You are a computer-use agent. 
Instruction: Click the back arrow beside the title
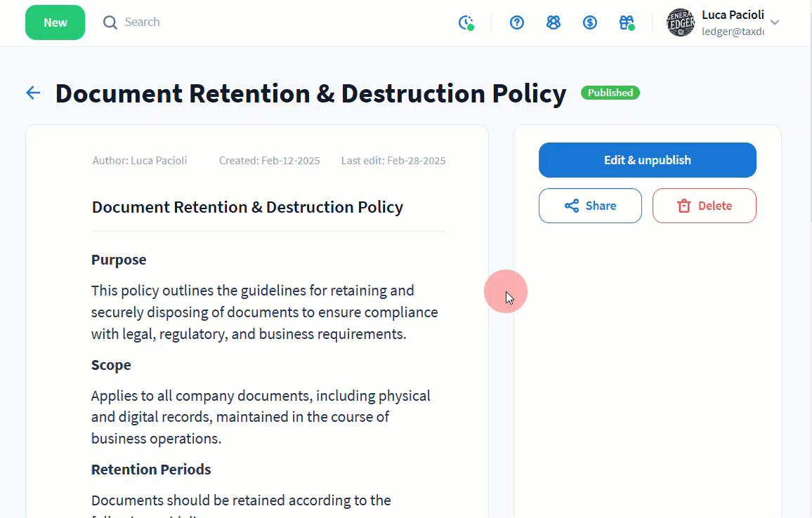click(33, 93)
